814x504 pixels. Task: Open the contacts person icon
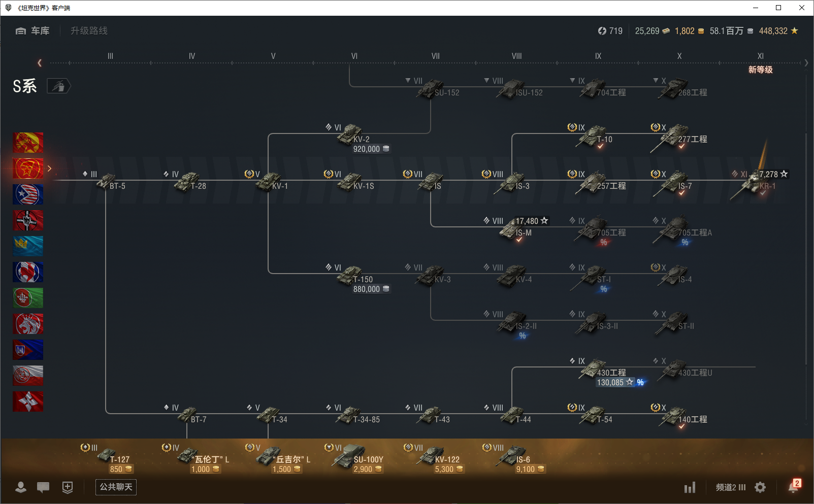point(21,487)
